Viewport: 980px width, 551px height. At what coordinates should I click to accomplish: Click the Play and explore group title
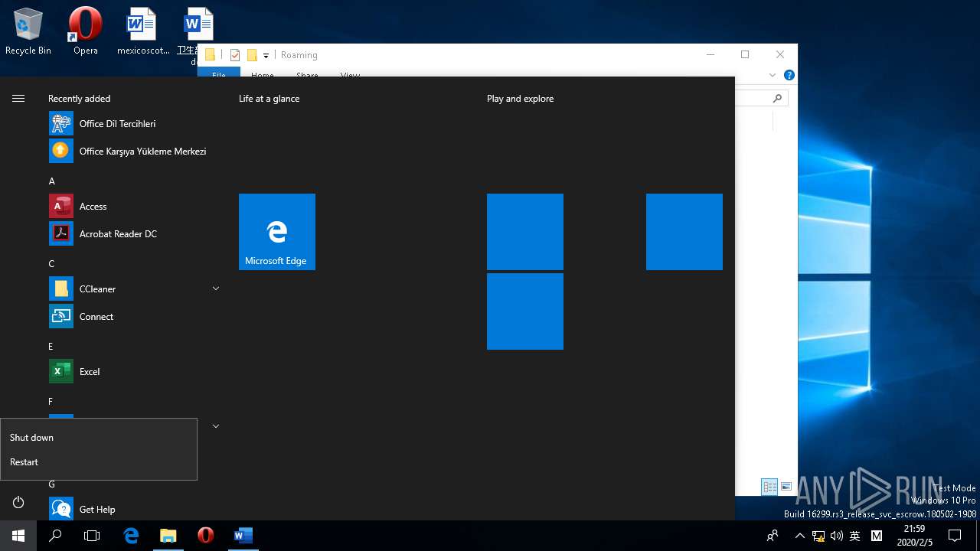(520, 99)
